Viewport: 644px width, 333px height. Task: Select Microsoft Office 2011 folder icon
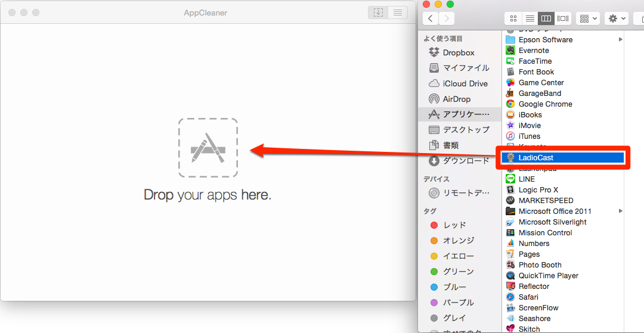(510, 211)
